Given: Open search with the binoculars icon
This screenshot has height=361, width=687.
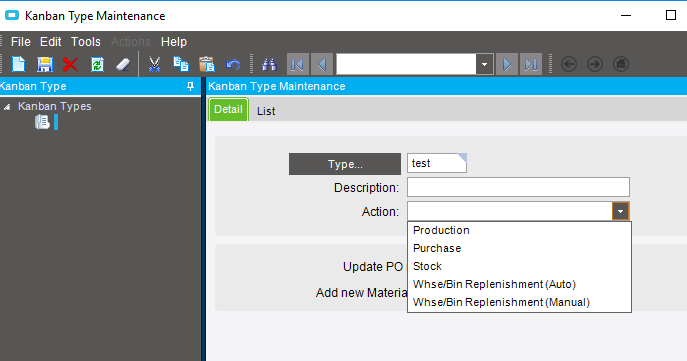Looking at the screenshot, I should pos(269,64).
